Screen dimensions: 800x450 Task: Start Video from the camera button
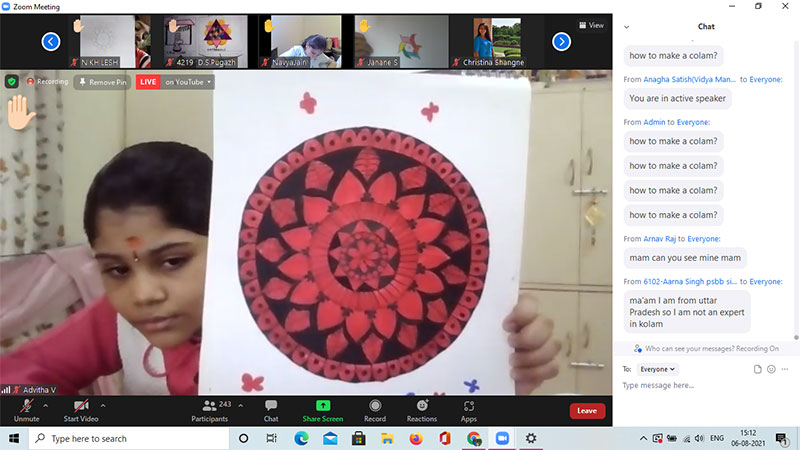pos(81,410)
